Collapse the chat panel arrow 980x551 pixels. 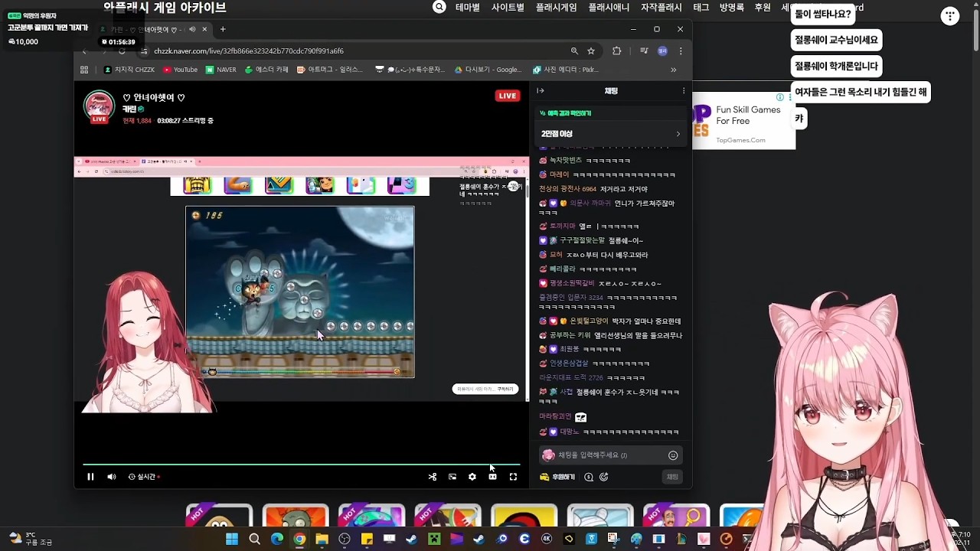pyautogui.click(x=541, y=91)
